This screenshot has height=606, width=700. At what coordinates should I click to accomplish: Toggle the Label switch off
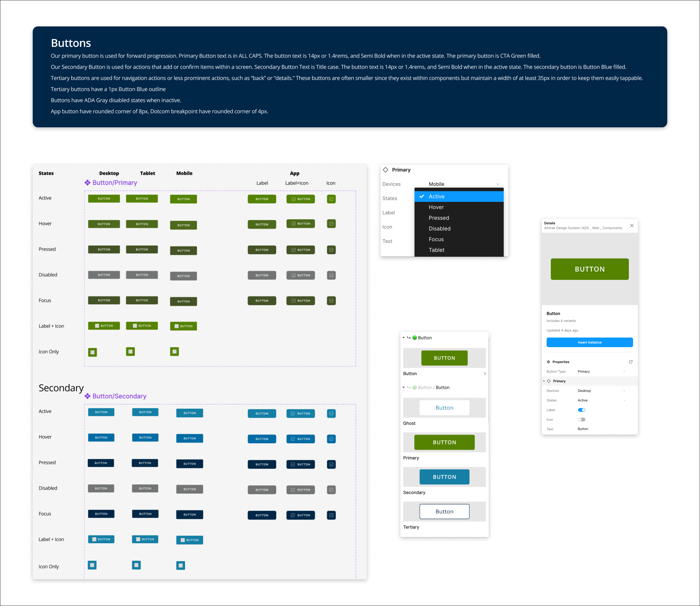[x=581, y=410]
